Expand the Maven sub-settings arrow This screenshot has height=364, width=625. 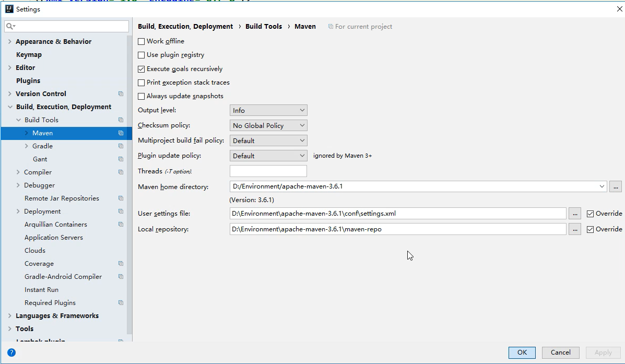coord(26,133)
